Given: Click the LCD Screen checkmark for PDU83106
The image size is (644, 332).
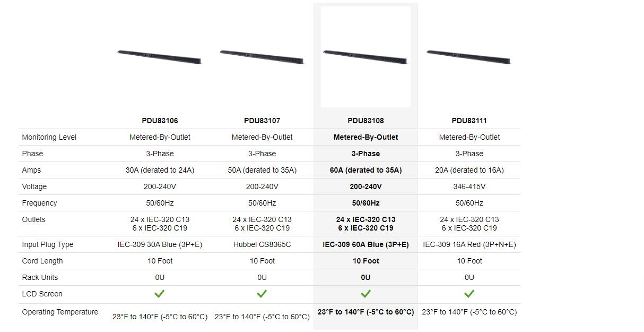Looking at the screenshot, I should coord(160,294).
